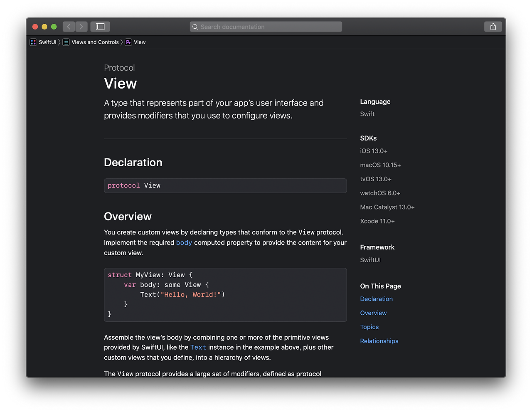This screenshot has width=532, height=412.
Task: Click the large 'View' page title
Action: coord(121,84)
